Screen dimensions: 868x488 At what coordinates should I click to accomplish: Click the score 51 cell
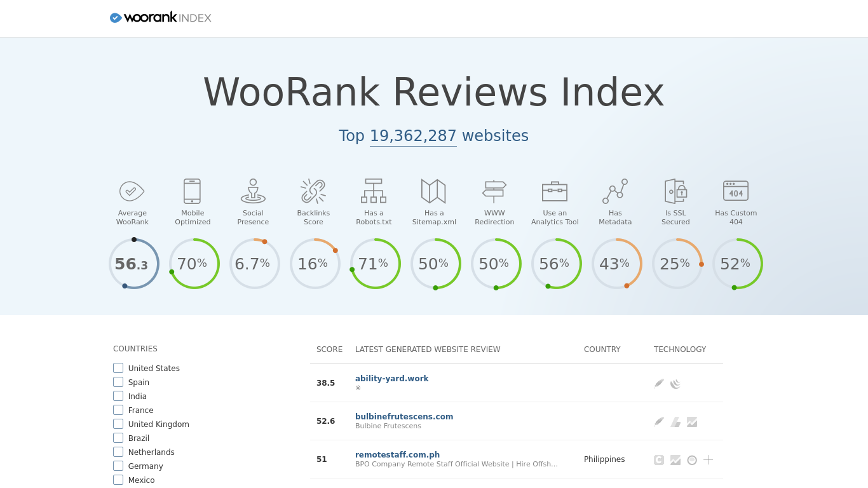pyautogui.click(x=322, y=459)
